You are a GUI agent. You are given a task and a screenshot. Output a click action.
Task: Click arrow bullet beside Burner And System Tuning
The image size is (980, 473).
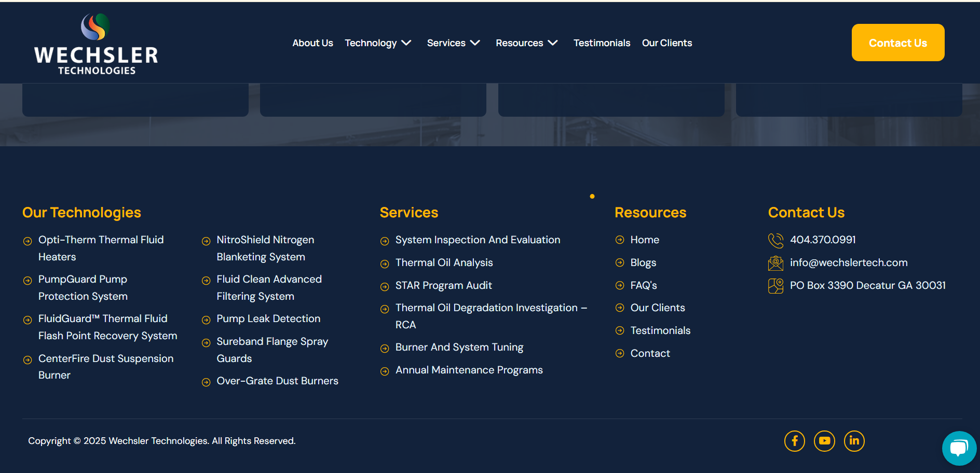click(x=385, y=349)
